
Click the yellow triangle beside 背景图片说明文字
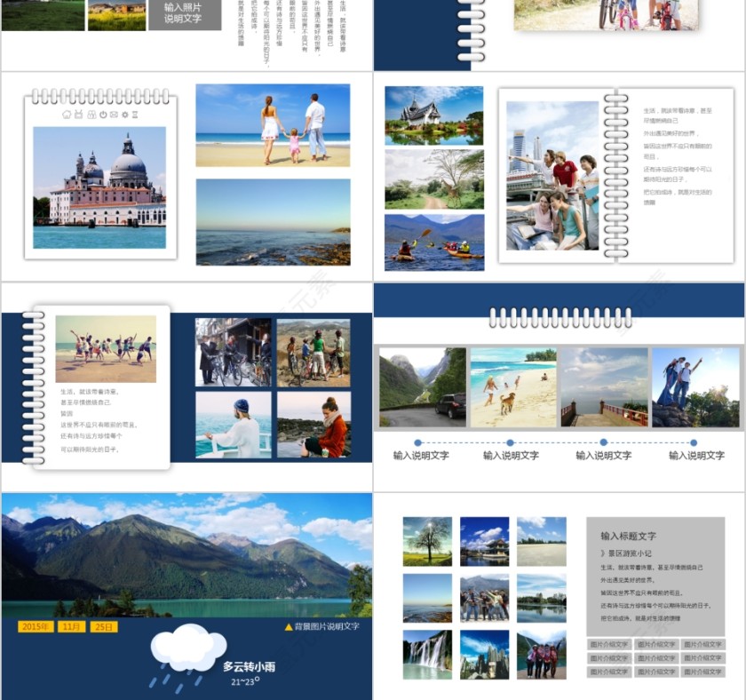[x=288, y=626]
